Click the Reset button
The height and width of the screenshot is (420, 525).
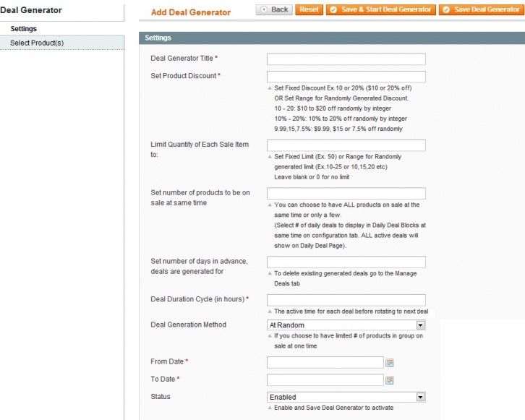(309, 9)
